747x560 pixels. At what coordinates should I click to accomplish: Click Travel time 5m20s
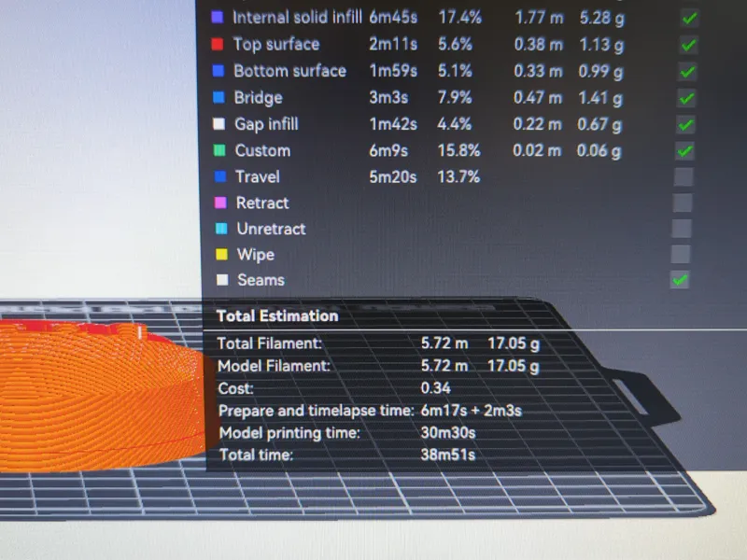point(393,177)
